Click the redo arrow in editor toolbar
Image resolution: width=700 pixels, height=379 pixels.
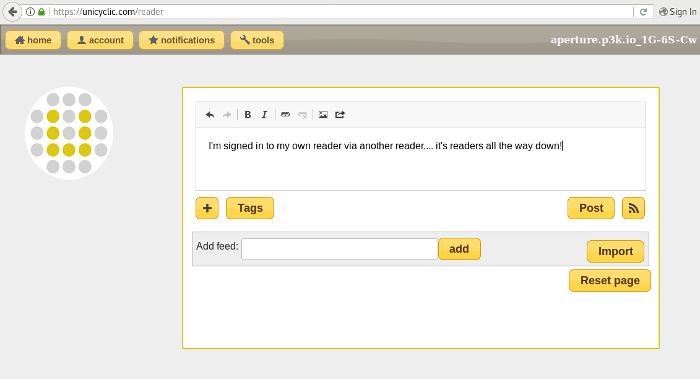point(227,115)
